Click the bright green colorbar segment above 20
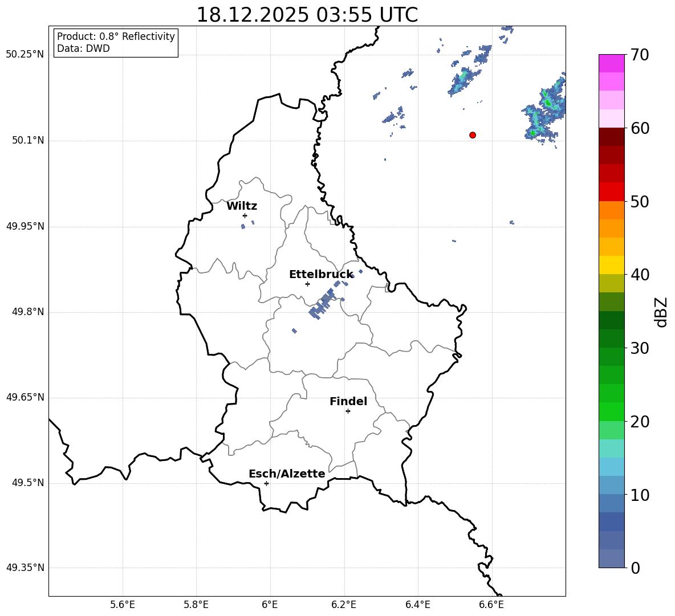 612,411
